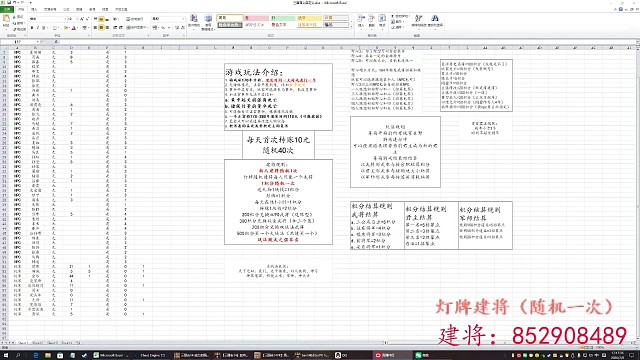The height and width of the screenshot is (360, 640).
Task: Open the Cheat Engine taskbar button
Action: (151, 356)
